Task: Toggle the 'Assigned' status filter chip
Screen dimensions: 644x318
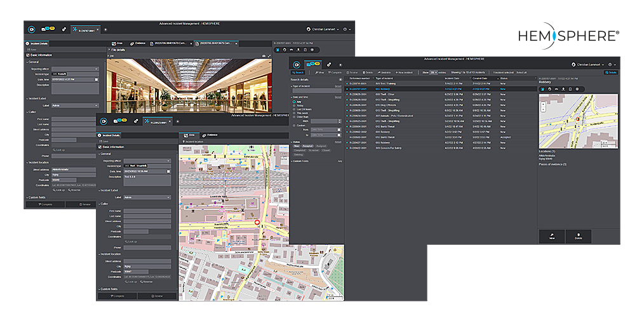Action: coord(321,146)
